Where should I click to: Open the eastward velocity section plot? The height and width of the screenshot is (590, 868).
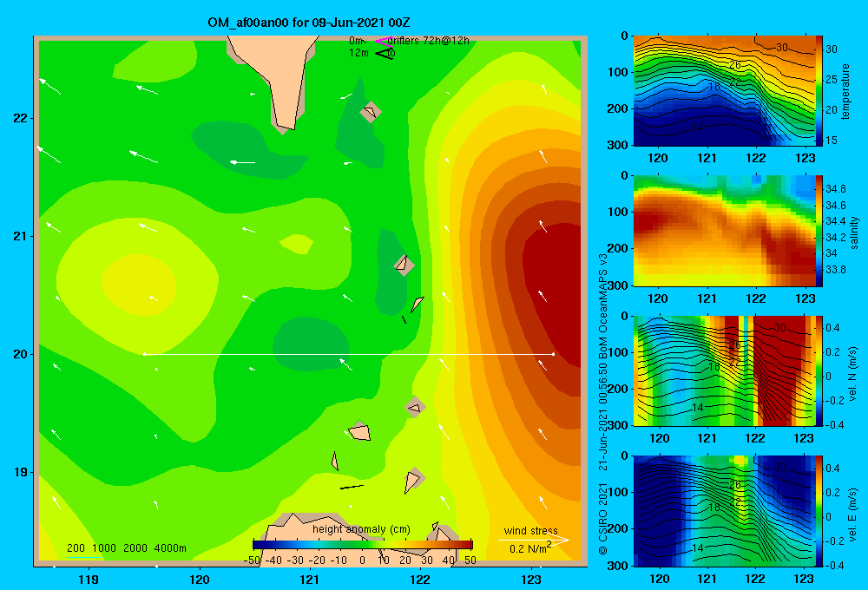pyautogui.click(x=725, y=511)
